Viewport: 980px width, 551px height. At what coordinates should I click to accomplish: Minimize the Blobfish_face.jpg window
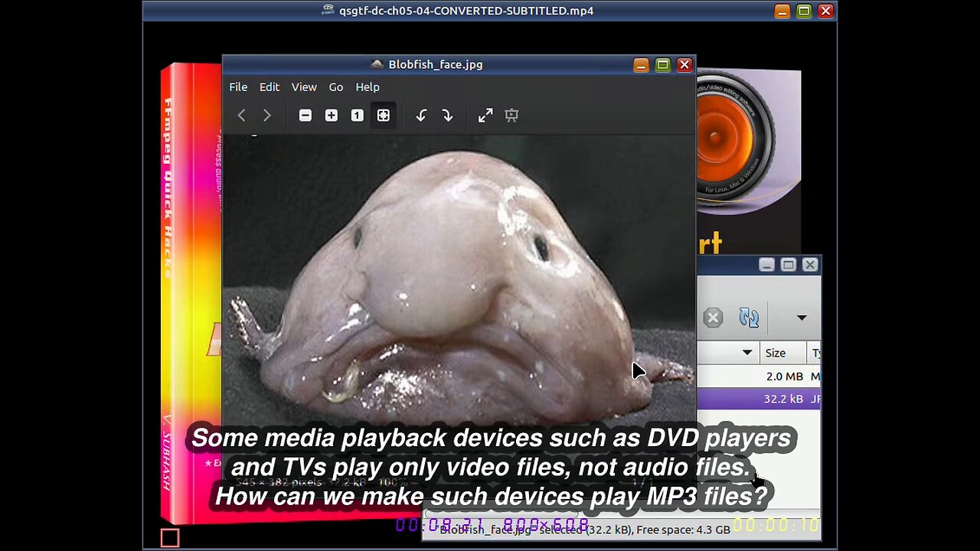641,65
